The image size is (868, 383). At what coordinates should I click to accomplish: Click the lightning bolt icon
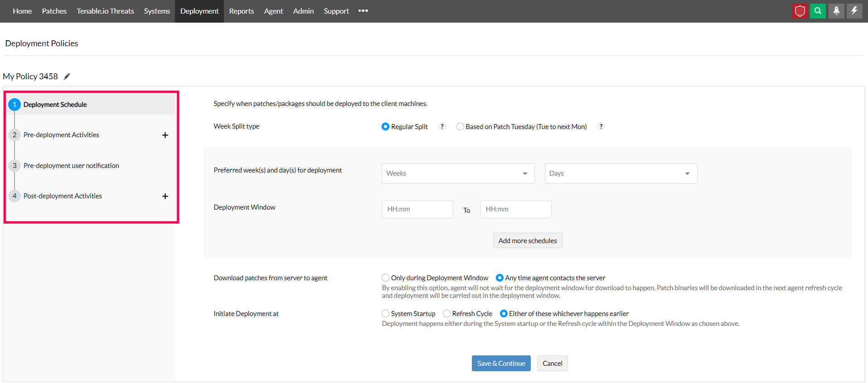[854, 11]
